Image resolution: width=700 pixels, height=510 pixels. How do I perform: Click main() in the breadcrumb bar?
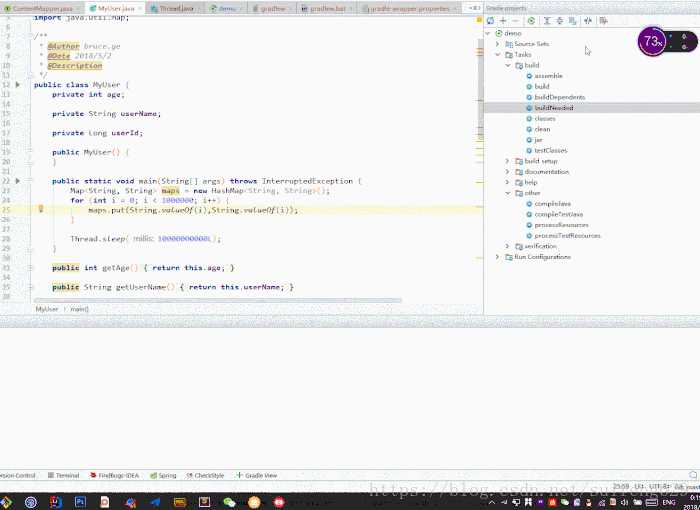click(79, 309)
